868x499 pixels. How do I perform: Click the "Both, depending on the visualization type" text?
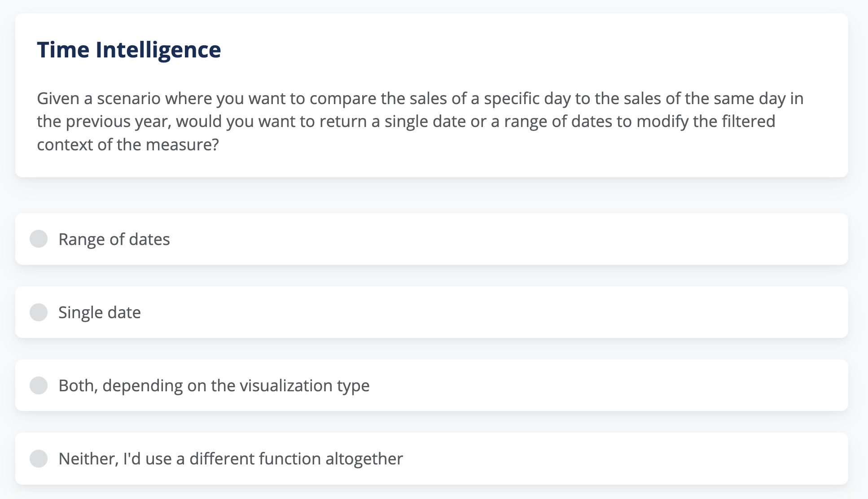(x=214, y=385)
